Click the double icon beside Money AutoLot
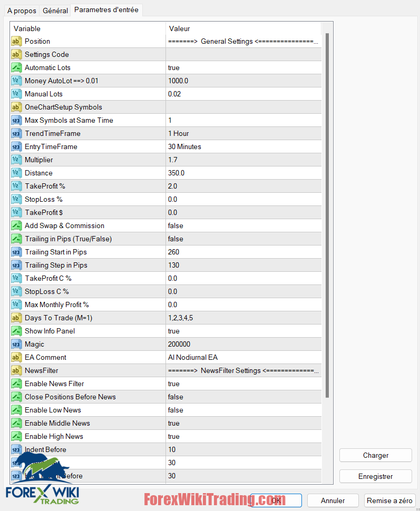 (16, 81)
